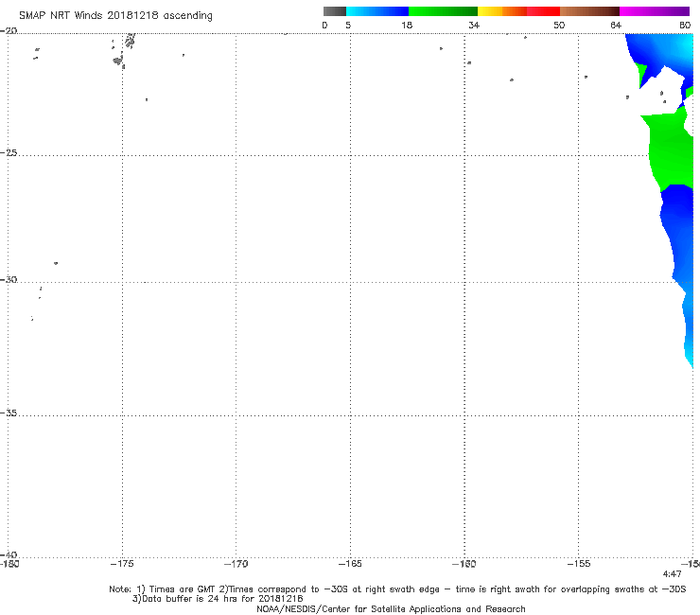Click the latitude label '-35'
Screen dimensions: 700x615
click(x=9, y=413)
